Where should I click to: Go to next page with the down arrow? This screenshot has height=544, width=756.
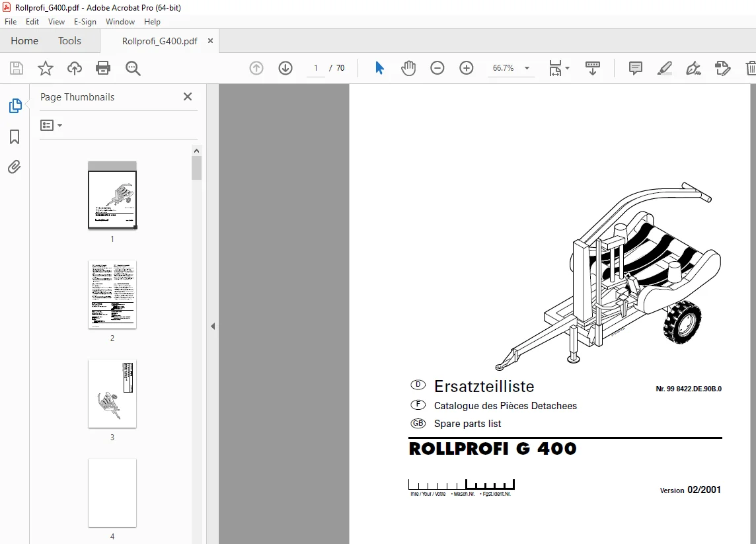tap(285, 68)
